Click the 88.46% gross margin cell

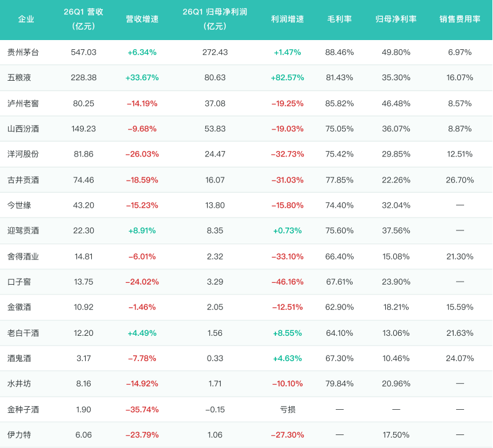point(340,52)
